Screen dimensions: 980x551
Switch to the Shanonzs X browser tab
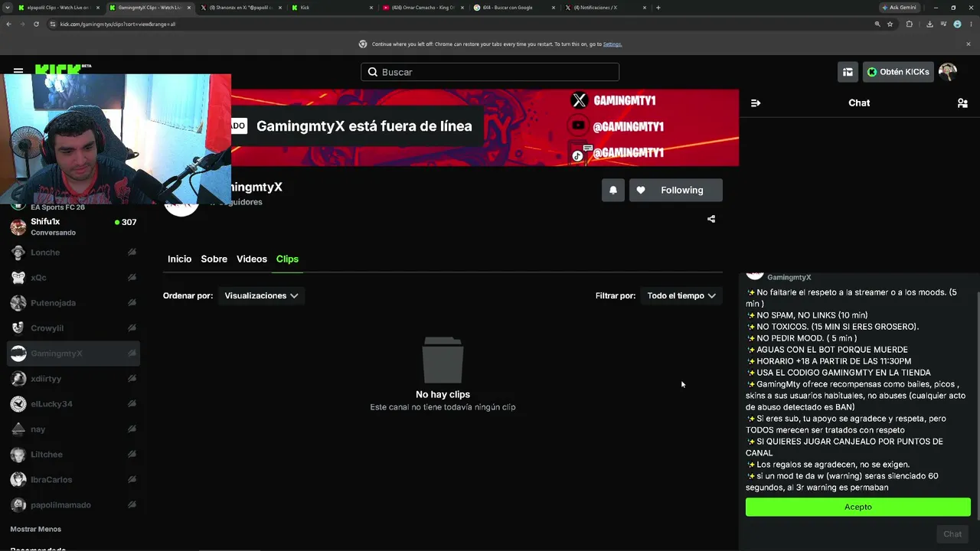click(x=240, y=8)
